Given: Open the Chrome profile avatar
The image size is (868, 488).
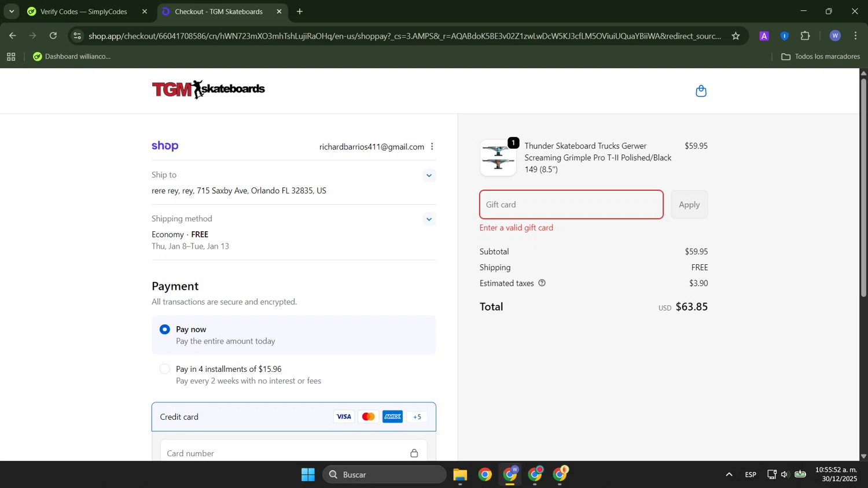Looking at the screenshot, I should pos(834,36).
